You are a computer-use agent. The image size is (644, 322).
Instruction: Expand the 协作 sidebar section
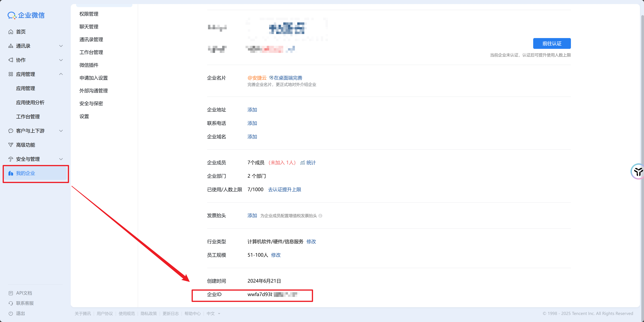click(x=61, y=60)
